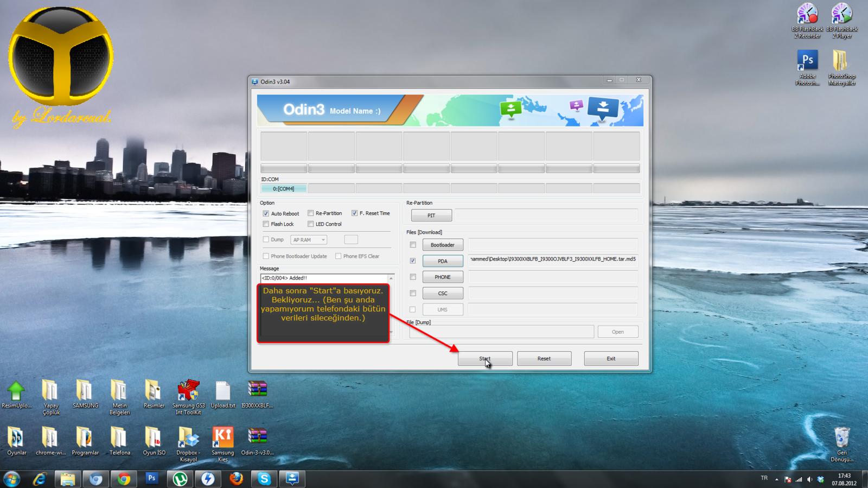Launch Samsung Kies shortcut

(223, 444)
